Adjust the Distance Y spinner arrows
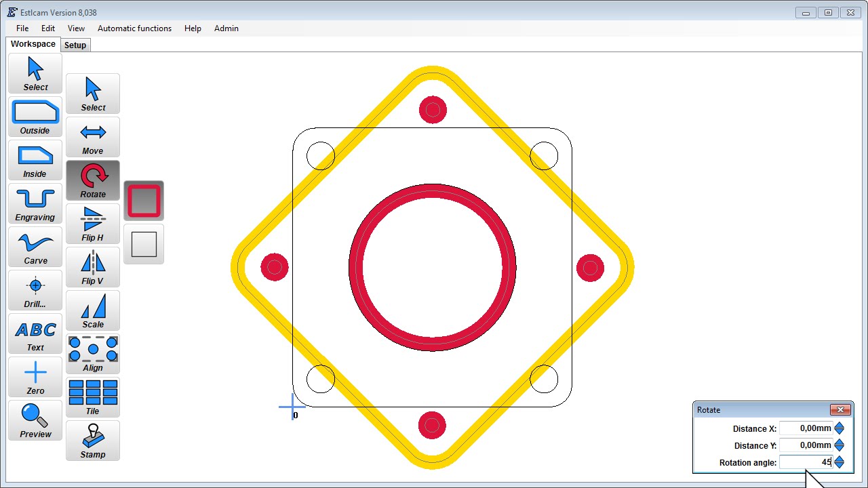Screen dimensions: 868x488 [840, 445]
